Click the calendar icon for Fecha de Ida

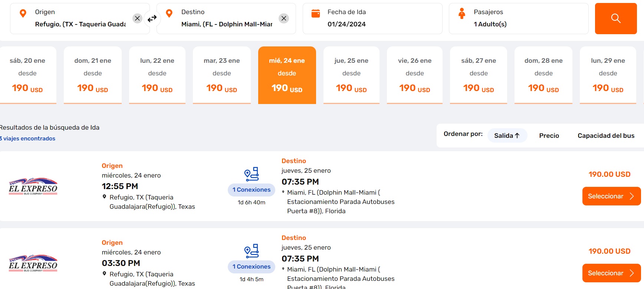[x=315, y=13]
